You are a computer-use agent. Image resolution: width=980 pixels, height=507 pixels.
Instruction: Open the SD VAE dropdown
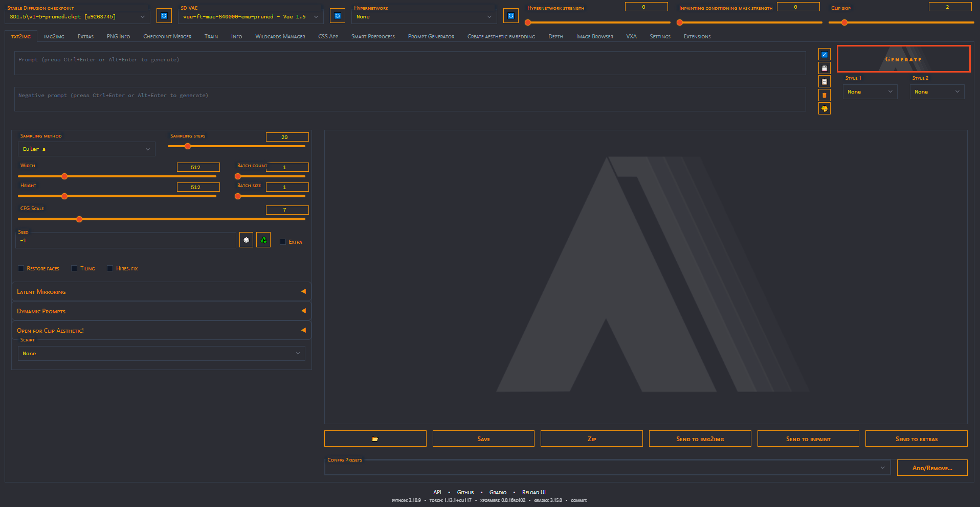(x=251, y=17)
